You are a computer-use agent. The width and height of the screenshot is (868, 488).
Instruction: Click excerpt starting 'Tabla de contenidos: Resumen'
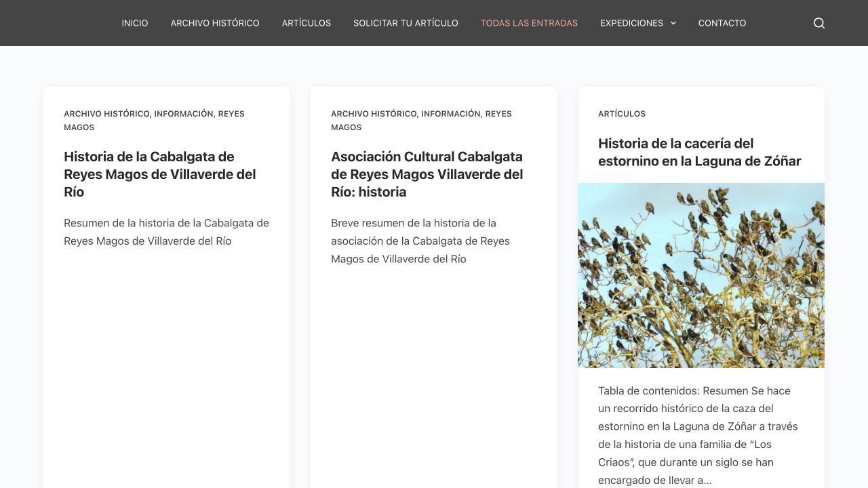pos(698,435)
